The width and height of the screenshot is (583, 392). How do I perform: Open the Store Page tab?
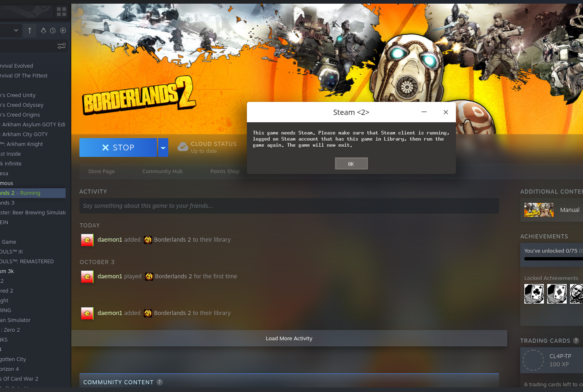[x=101, y=172]
